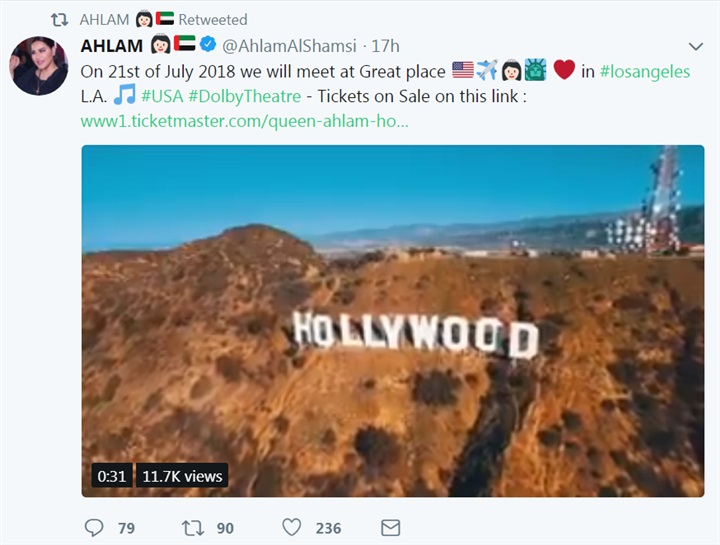Click the reply speech bubble icon

tap(94, 528)
